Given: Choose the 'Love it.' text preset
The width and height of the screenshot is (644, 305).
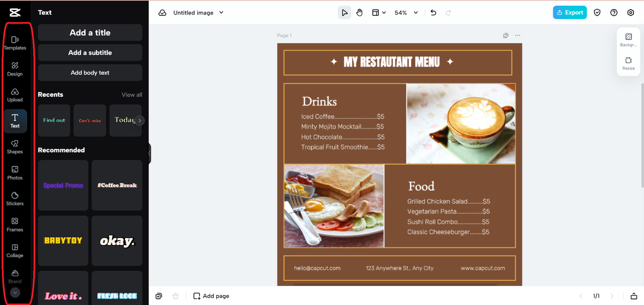Looking at the screenshot, I should [x=63, y=288].
